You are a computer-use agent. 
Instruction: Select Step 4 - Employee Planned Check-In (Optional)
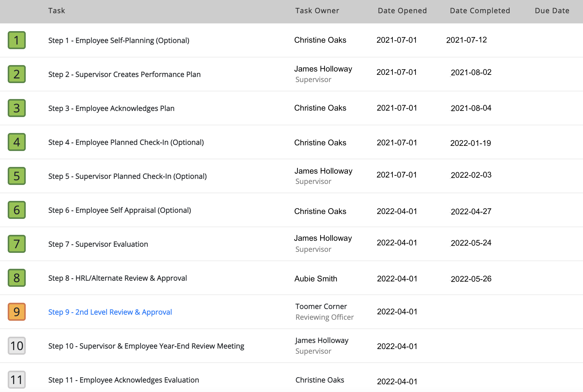click(x=126, y=142)
